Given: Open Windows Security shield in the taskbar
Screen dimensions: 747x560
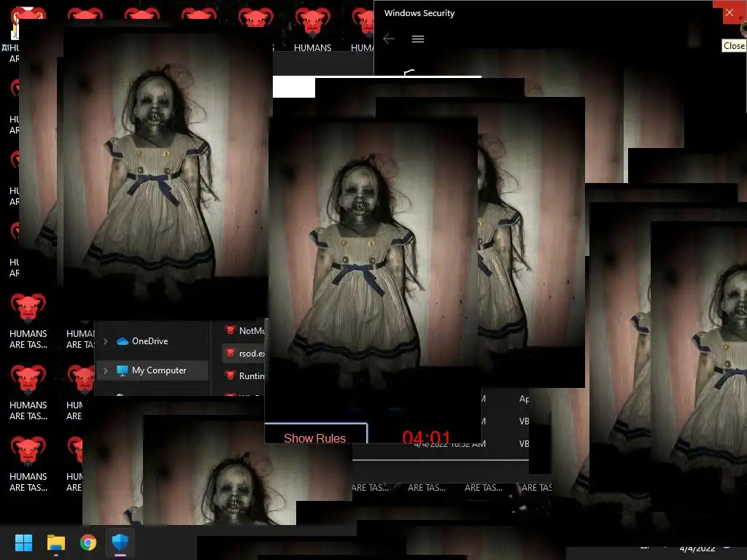Looking at the screenshot, I should 120,542.
